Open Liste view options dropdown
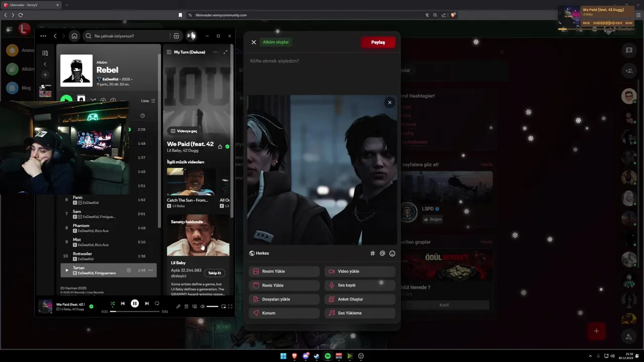Image resolution: width=644 pixels, height=362 pixels. [x=148, y=101]
